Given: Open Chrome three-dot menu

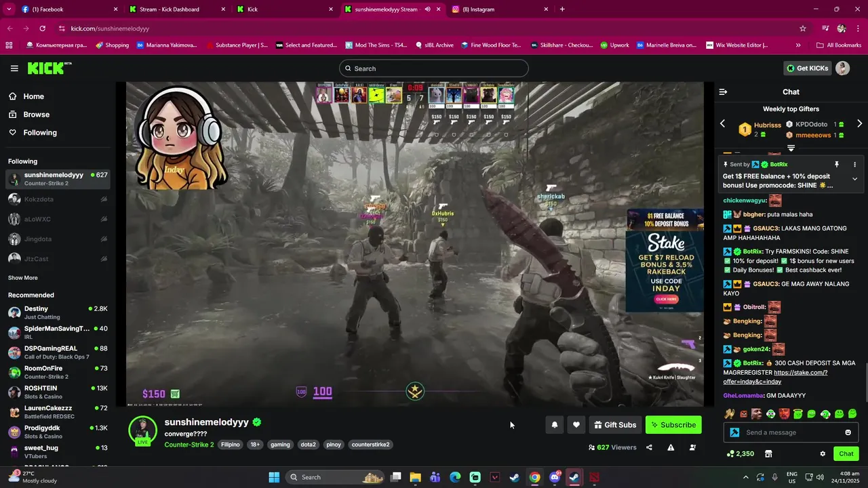Looking at the screenshot, I should click(858, 28).
